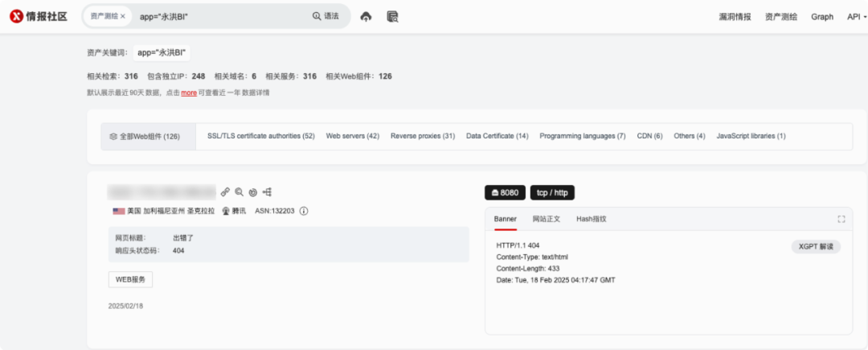Click the graph tree icon next to the IP

click(x=268, y=192)
